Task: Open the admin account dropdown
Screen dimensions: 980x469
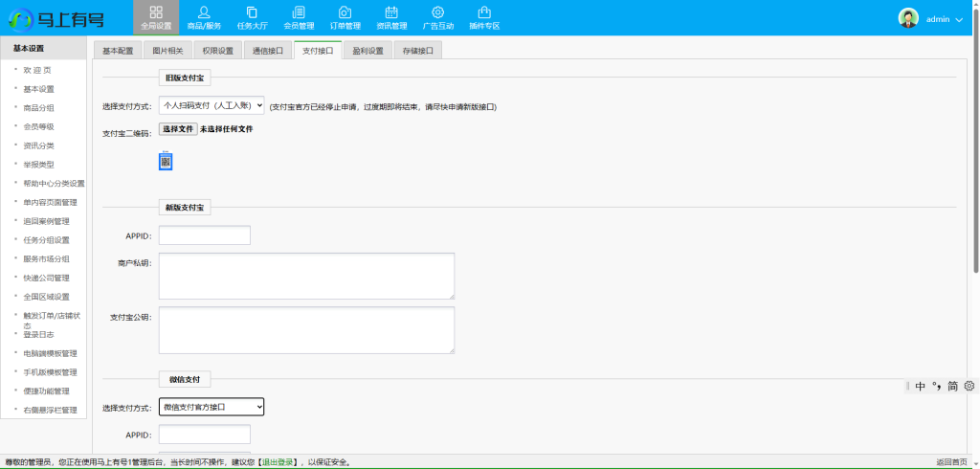Action: coord(931,18)
